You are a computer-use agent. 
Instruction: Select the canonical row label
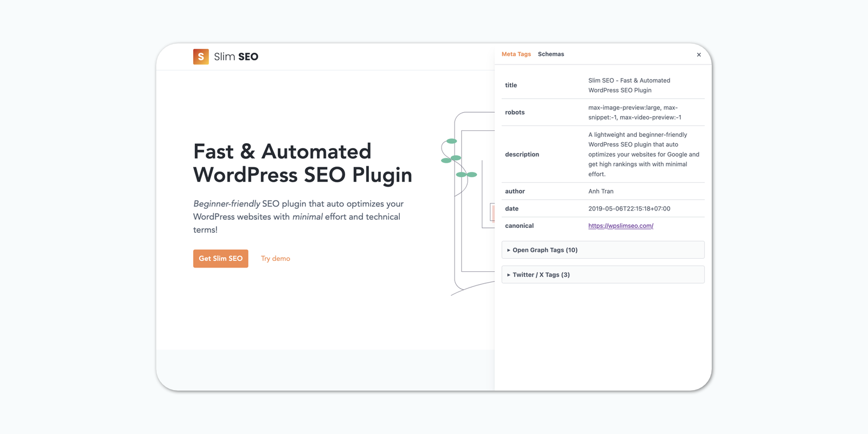click(x=519, y=226)
